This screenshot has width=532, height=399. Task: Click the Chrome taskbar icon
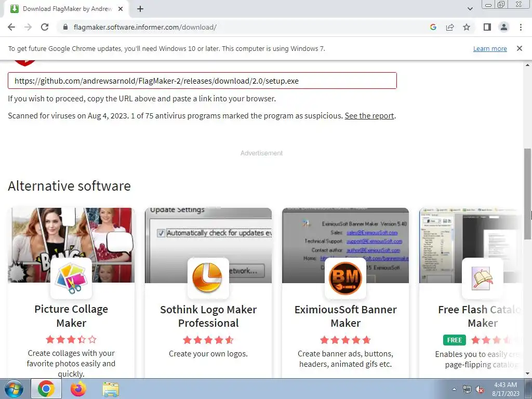click(46, 389)
